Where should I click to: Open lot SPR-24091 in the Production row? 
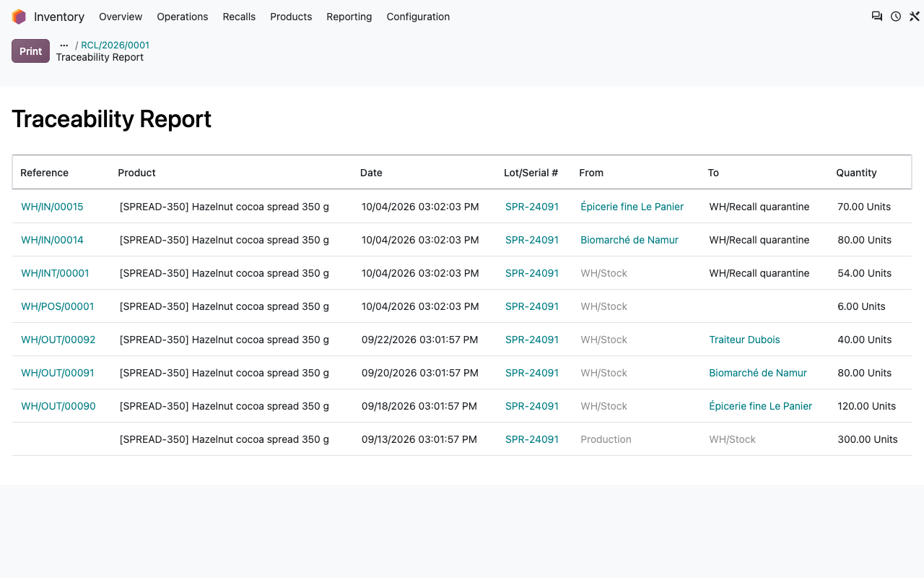click(532, 439)
